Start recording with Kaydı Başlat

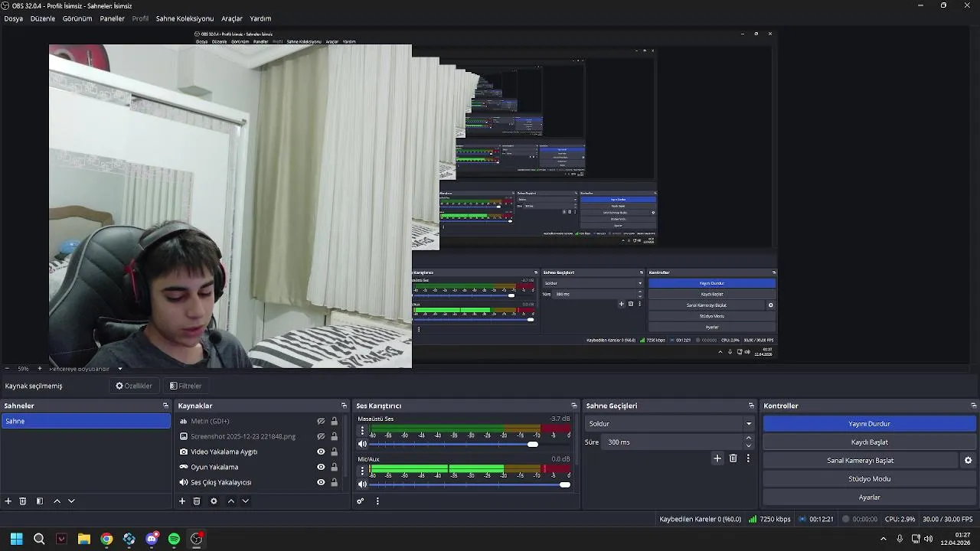pyautogui.click(x=869, y=442)
